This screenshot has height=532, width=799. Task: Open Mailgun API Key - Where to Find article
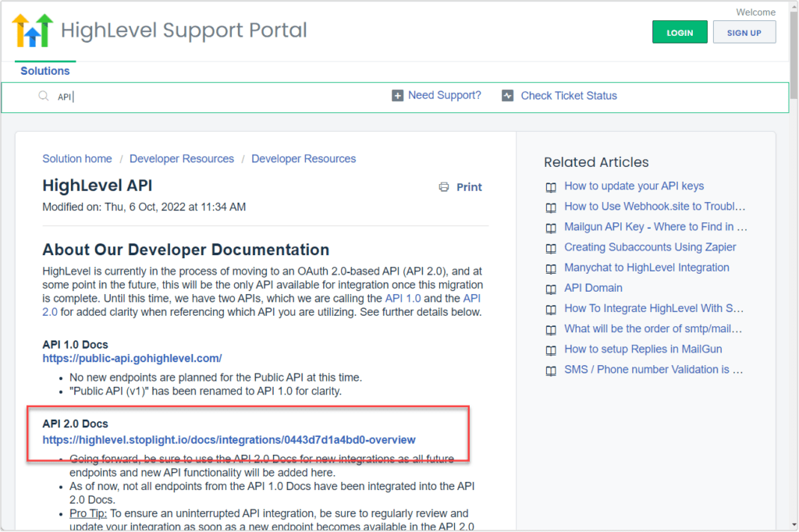click(x=655, y=227)
